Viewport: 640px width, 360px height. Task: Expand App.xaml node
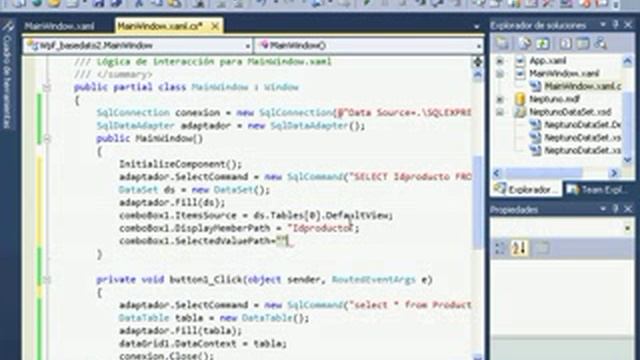pyautogui.click(x=500, y=61)
